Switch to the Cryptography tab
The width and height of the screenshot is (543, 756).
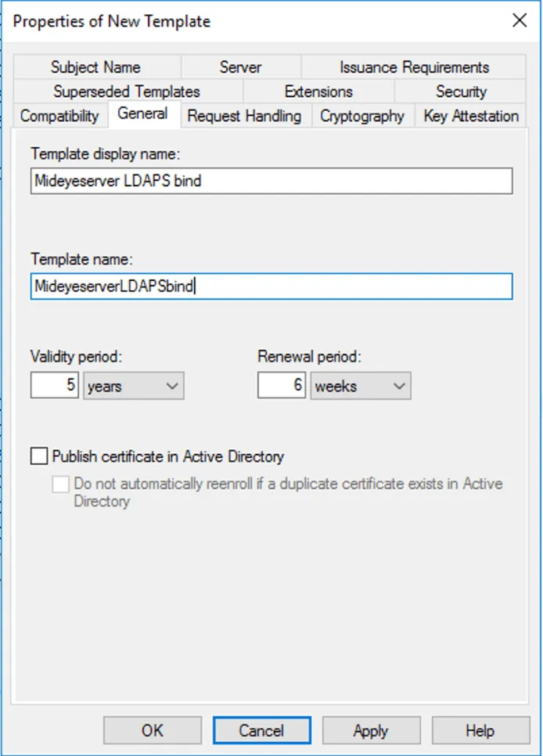(361, 115)
